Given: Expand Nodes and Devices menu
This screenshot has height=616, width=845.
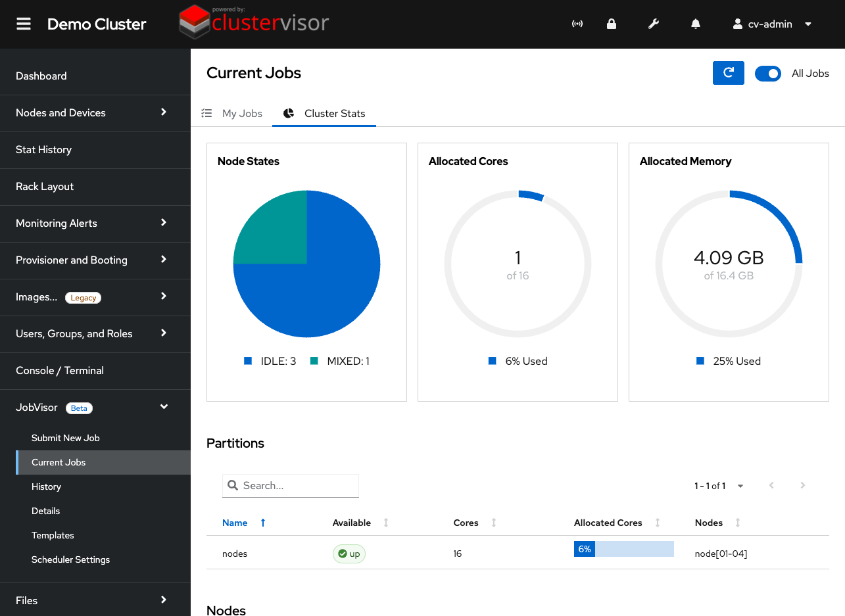Looking at the screenshot, I should point(95,113).
